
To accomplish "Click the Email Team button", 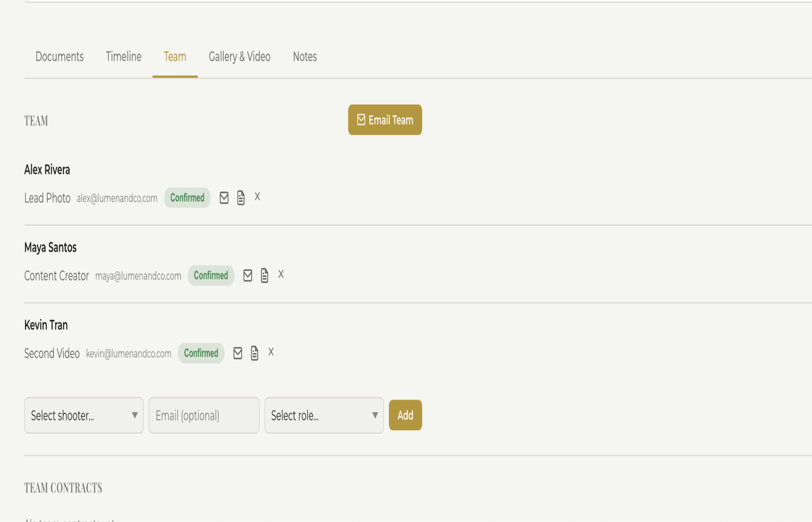I will pyautogui.click(x=385, y=120).
